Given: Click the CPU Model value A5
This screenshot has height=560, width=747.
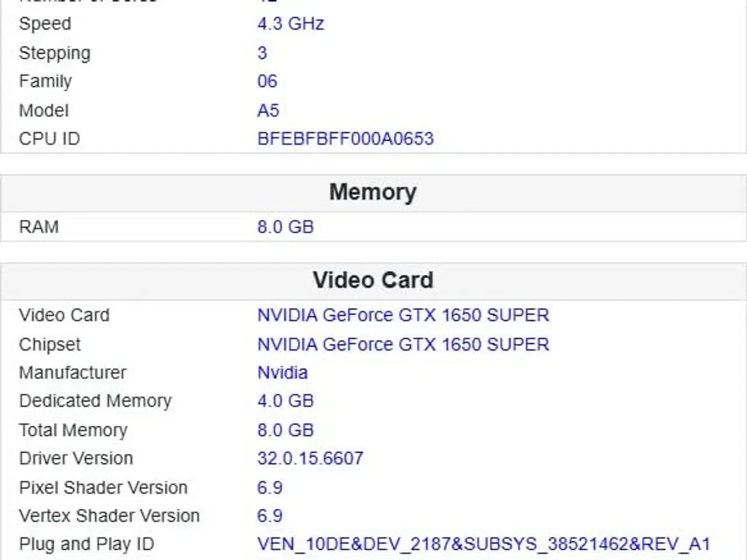Looking at the screenshot, I should pyautogui.click(x=268, y=110).
